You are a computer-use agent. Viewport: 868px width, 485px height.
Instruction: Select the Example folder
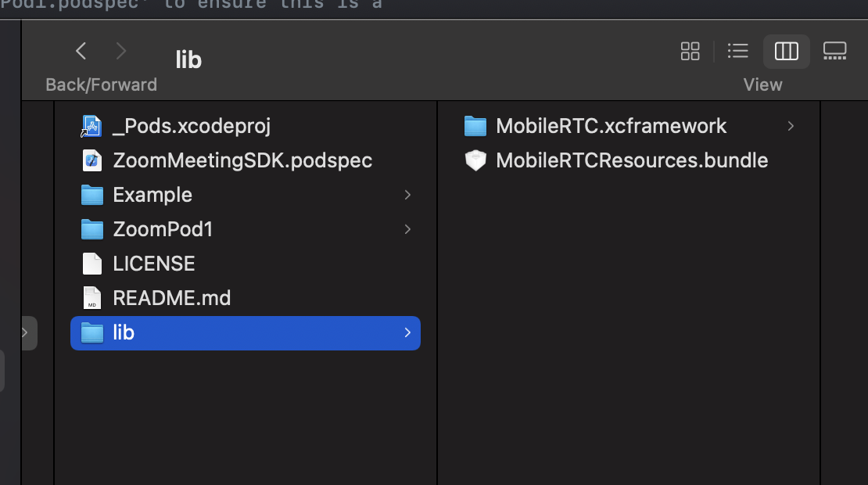pos(152,195)
